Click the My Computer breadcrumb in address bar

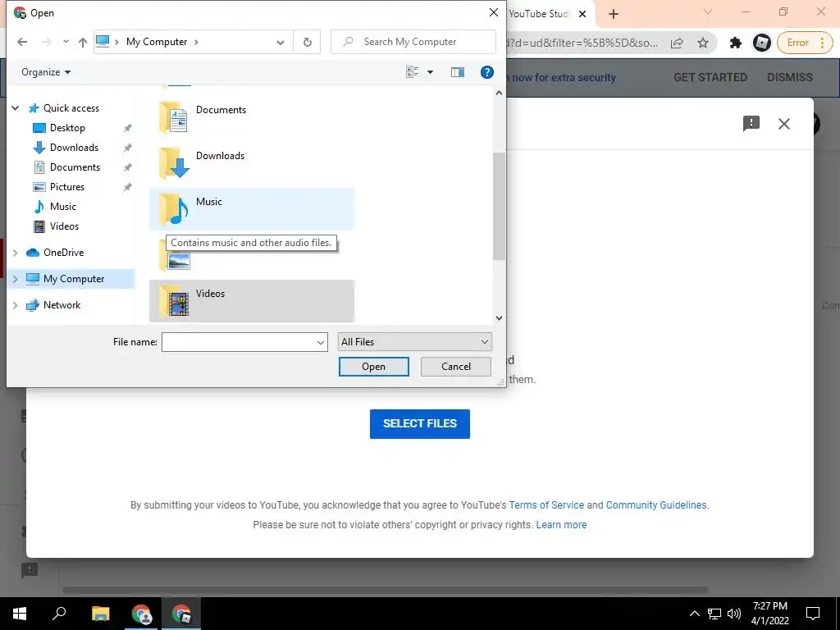coord(157,42)
